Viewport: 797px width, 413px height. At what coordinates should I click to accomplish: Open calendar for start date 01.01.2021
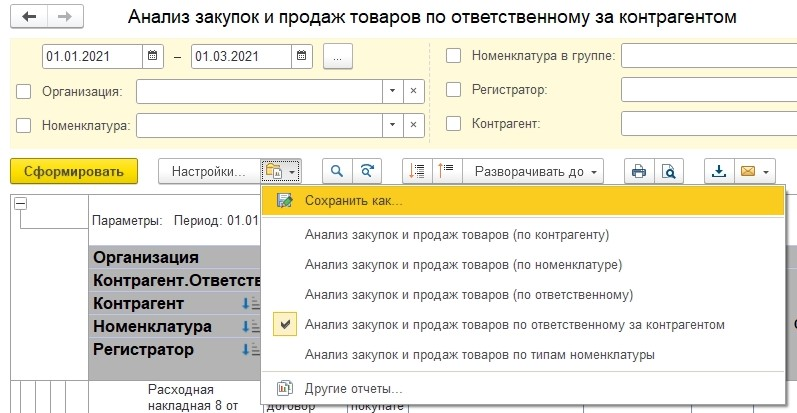click(x=151, y=57)
